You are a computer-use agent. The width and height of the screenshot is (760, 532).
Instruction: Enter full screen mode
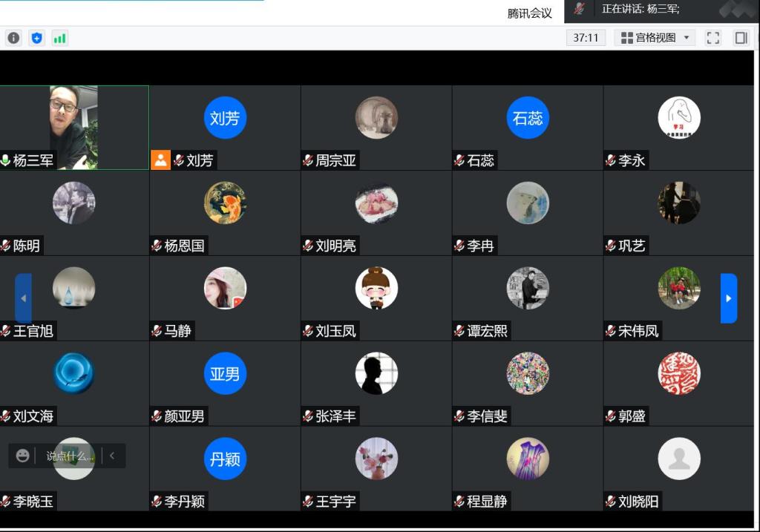pos(712,38)
